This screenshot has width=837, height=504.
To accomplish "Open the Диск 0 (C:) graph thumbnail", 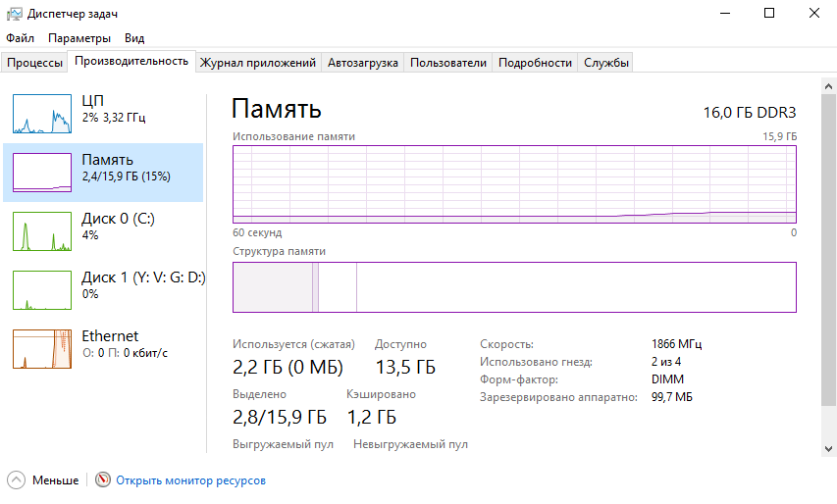I will (42, 231).
